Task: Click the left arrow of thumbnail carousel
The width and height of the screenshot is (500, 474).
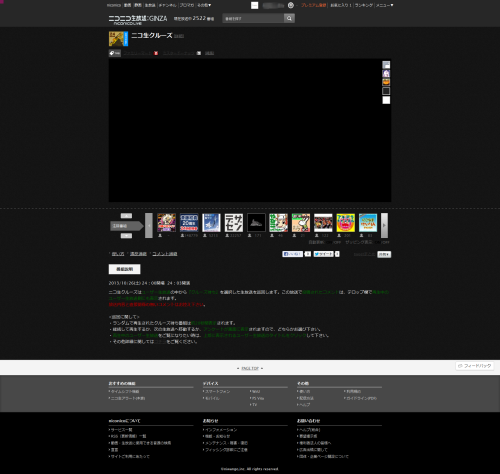Action: pos(149,225)
